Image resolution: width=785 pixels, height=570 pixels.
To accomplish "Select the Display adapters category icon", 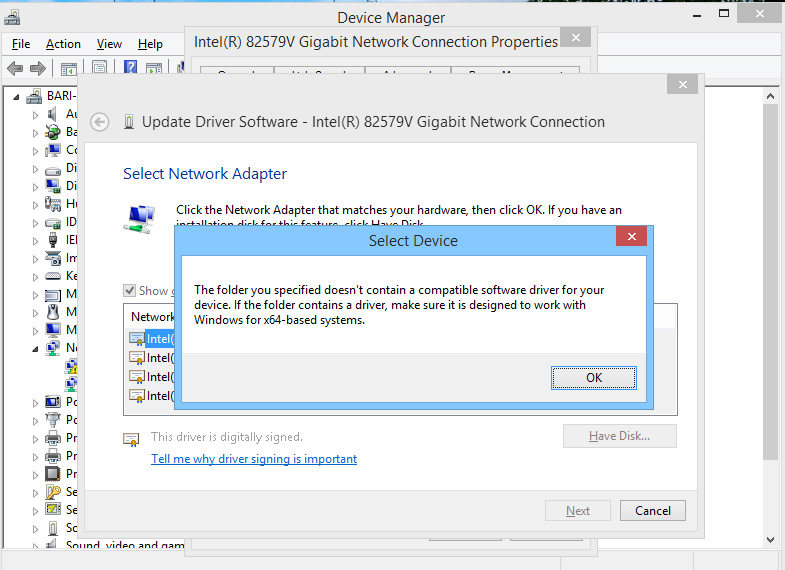I will click(x=53, y=186).
